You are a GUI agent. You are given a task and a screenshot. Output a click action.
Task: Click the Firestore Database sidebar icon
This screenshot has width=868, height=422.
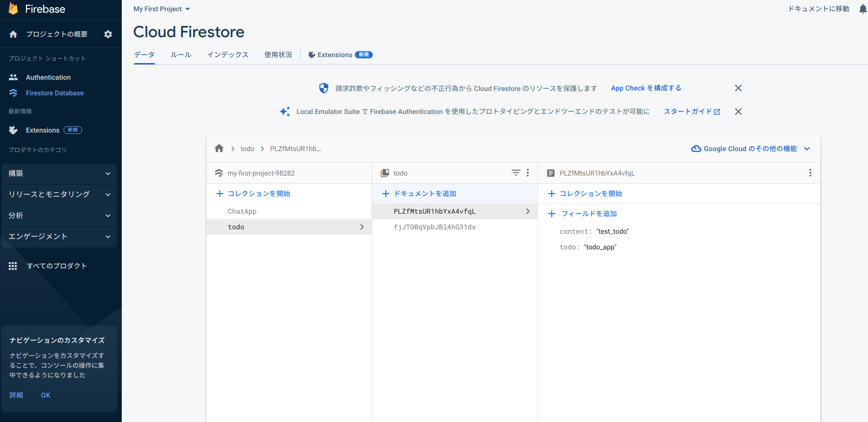[x=13, y=93]
